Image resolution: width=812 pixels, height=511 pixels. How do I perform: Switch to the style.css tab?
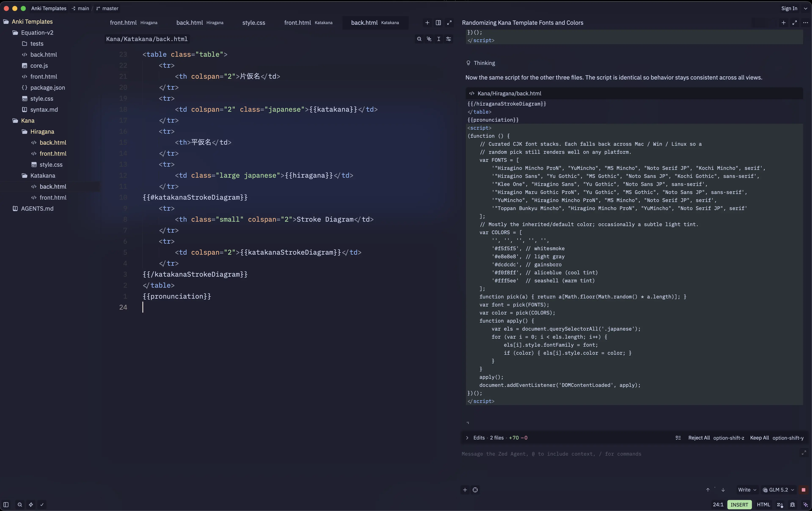pos(254,23)
